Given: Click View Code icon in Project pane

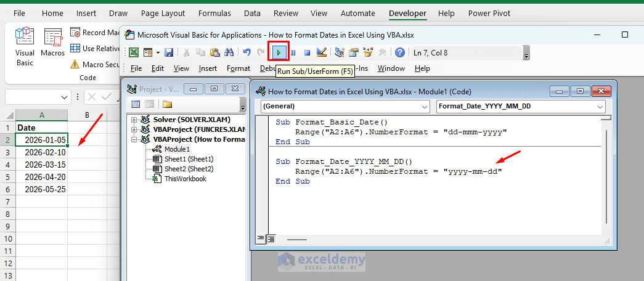Looking at the screenshot, I should click(x=136, y=104).
